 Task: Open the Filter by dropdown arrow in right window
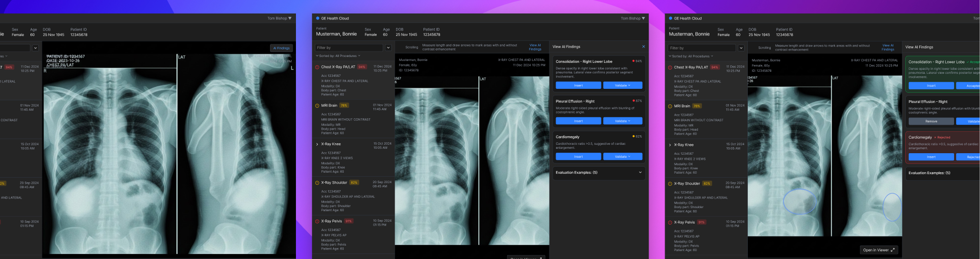point(741,48)
